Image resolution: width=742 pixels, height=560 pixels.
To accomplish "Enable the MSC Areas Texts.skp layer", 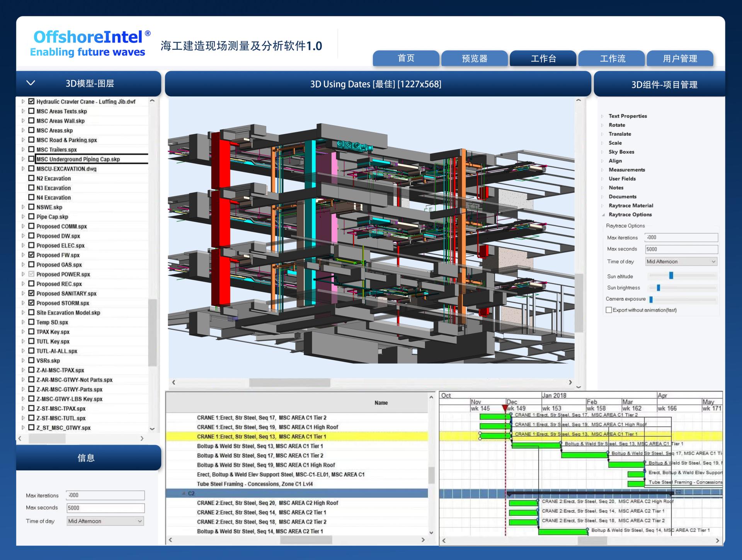I will [x=32, y=111].
